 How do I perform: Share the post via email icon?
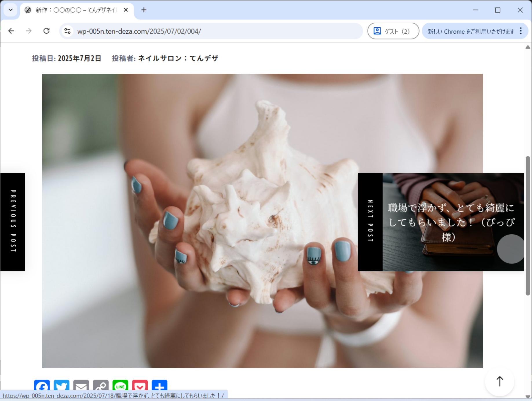click(x=81, y=386)
